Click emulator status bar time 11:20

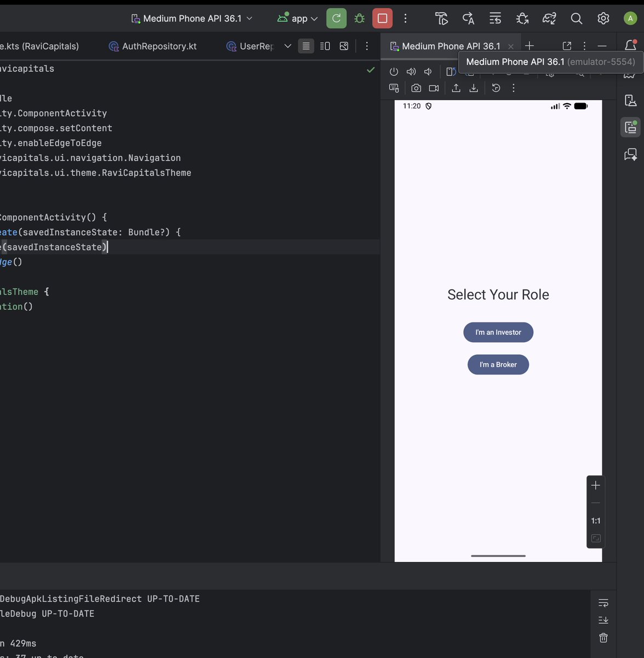coord(412,106)
